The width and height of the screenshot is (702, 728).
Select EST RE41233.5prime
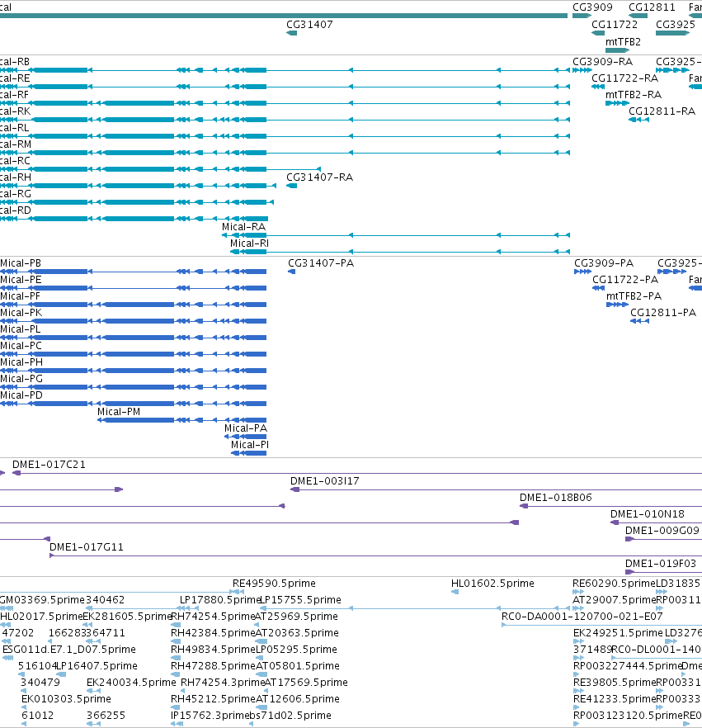tap(615, 699)
